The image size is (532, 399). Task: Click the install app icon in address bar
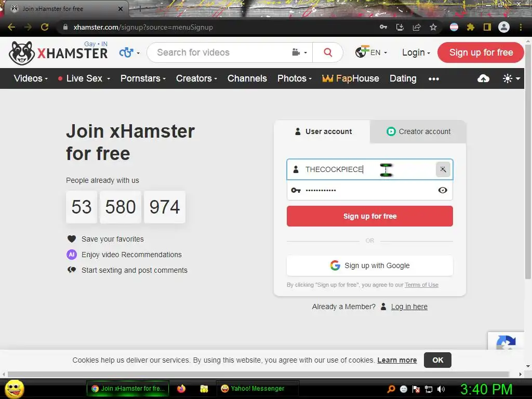tap(400, 27)
